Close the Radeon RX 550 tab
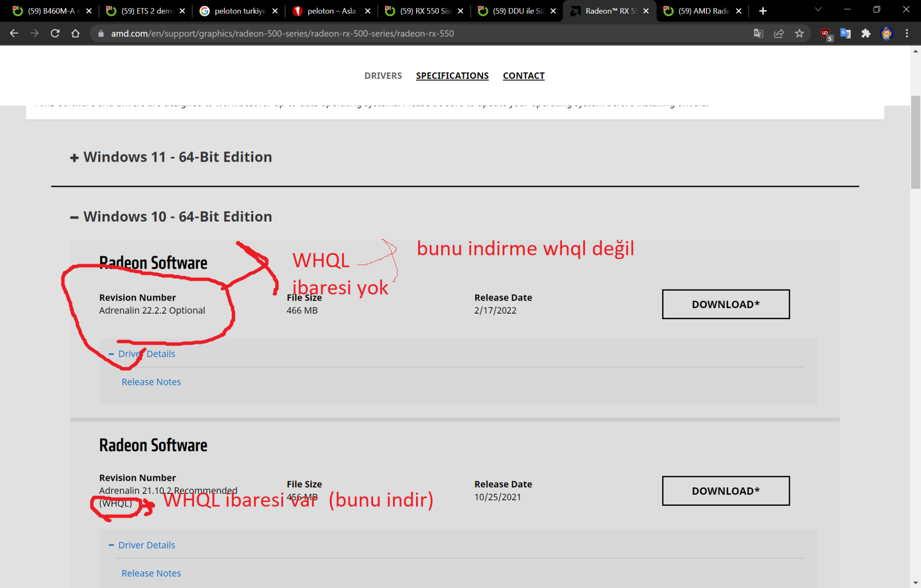This screenshot has height=588, width=921. 646,11
